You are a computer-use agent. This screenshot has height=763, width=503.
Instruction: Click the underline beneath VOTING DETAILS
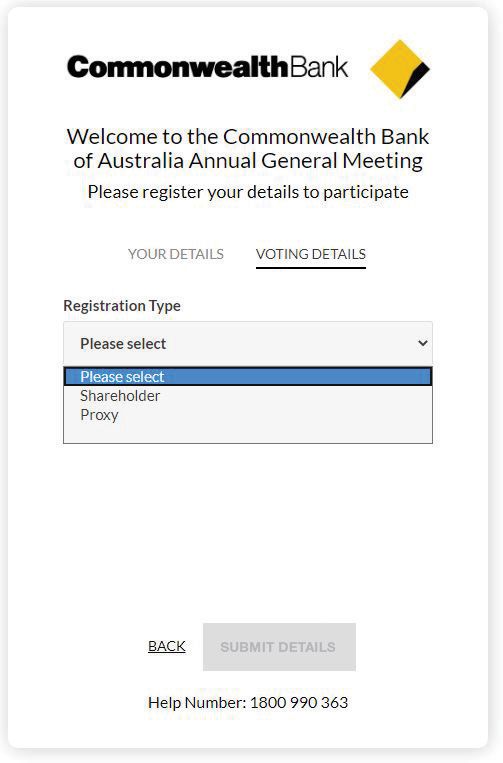pos(311,268)
